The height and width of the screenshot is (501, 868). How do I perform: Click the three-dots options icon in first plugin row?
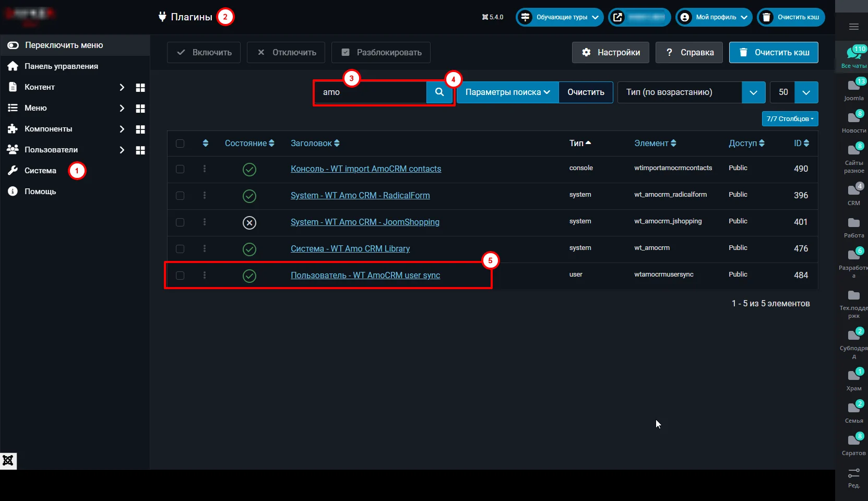pos(205,169)
